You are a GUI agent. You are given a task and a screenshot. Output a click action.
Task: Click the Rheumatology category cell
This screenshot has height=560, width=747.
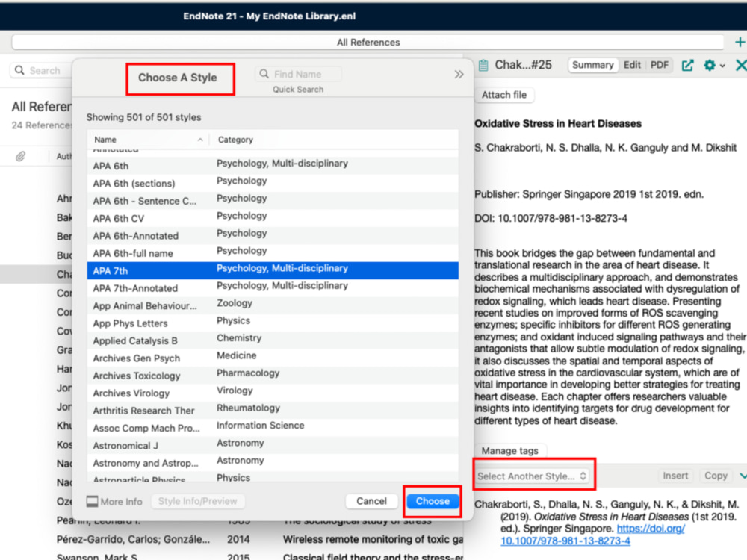pyautogui.click(x=248, y=408)
